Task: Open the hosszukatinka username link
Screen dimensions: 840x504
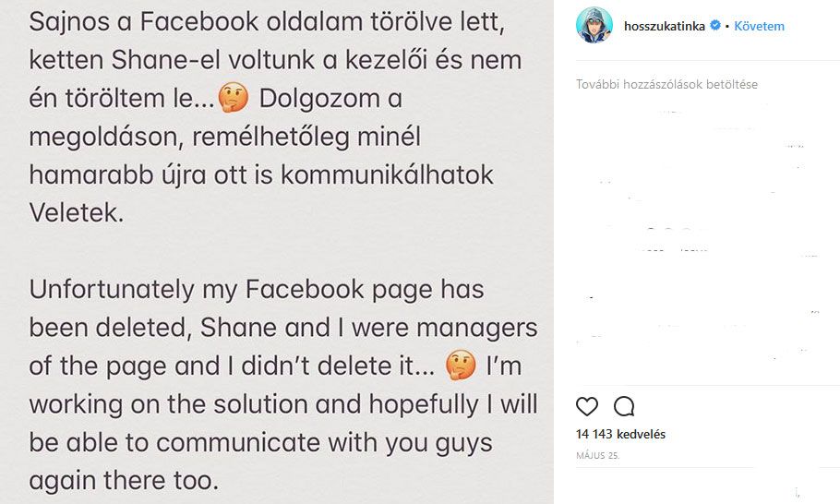Action: point(665,26)
